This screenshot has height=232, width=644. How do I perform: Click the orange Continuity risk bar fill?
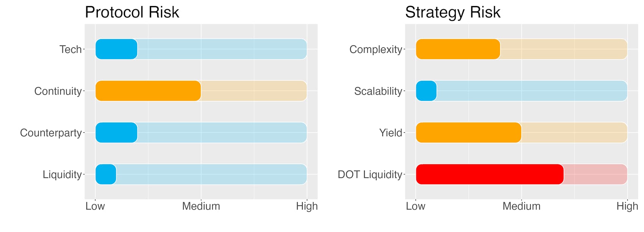coord(148,91)
